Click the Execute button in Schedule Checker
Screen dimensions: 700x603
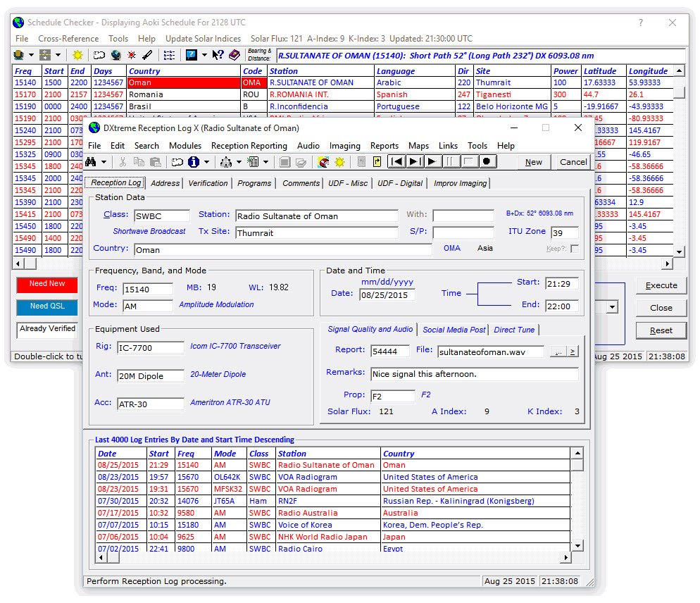[661, 285]
